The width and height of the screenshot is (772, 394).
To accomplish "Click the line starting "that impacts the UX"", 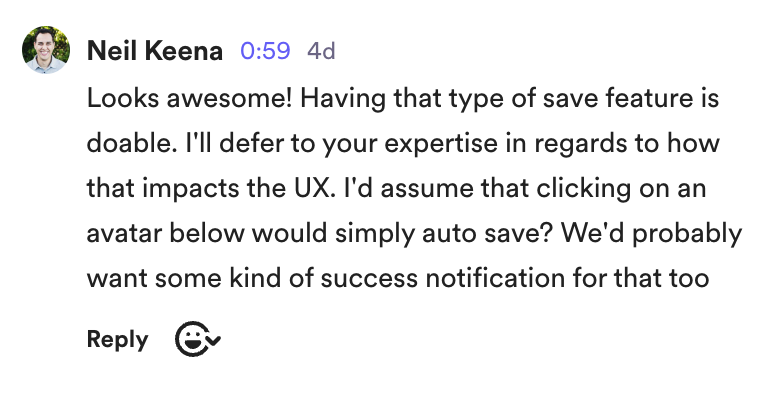I will tap(396, 189).
